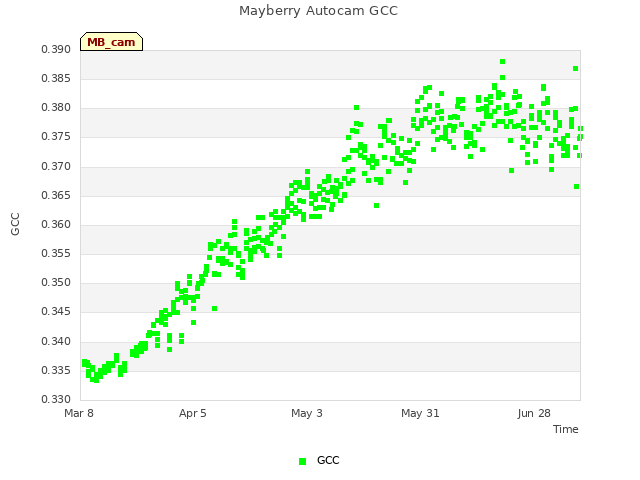This screenshot has height=480, width=640.
Task: Click the green GCC legend swatch
Action: point(302,461)
